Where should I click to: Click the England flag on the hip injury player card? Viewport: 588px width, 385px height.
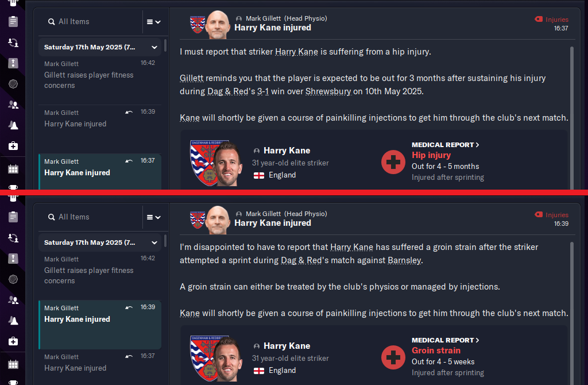(x=258, y=175)
